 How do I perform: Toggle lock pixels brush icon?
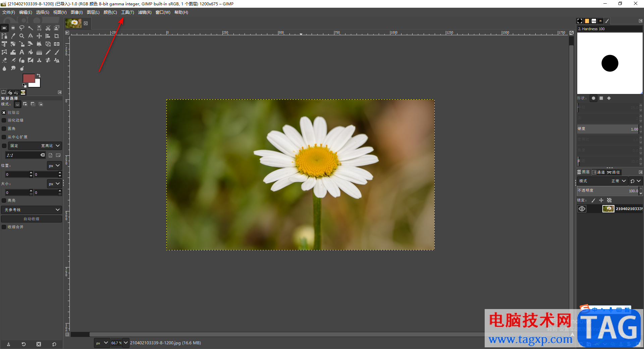(x=593, y=200)
